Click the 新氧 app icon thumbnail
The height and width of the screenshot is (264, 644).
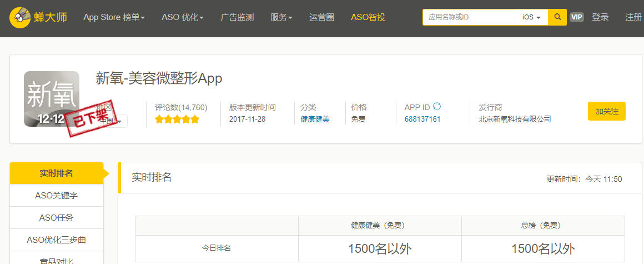tap(51, 99)
